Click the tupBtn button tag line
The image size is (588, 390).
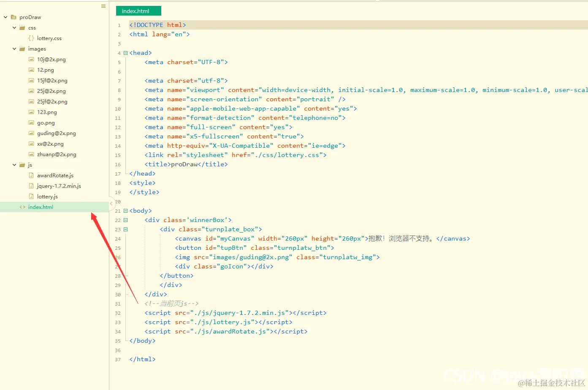[x=255, y=248]
